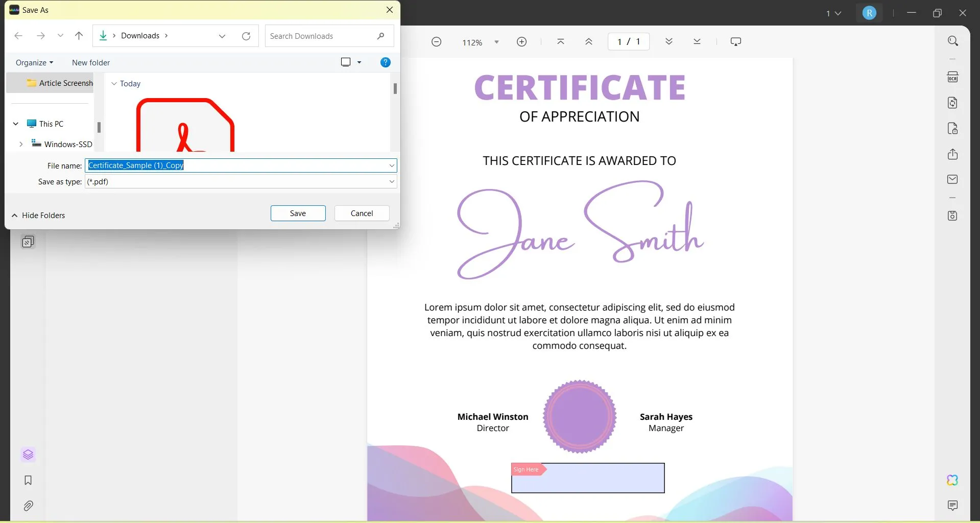Close the Save As dialog
The width and height of the screenshot is (980, 523).
click(390, 10)
